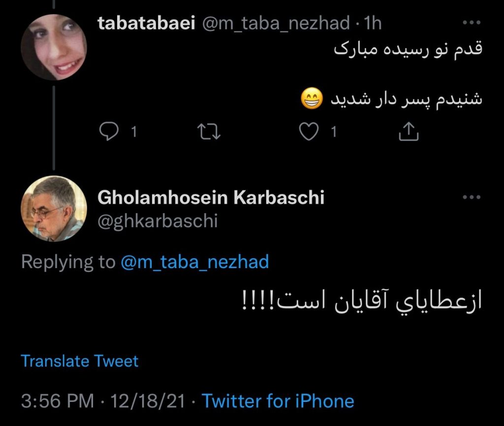Open @m_taba_nezhad mention in Replying to line
Screen dimensions: 504x426
(195, 261)
